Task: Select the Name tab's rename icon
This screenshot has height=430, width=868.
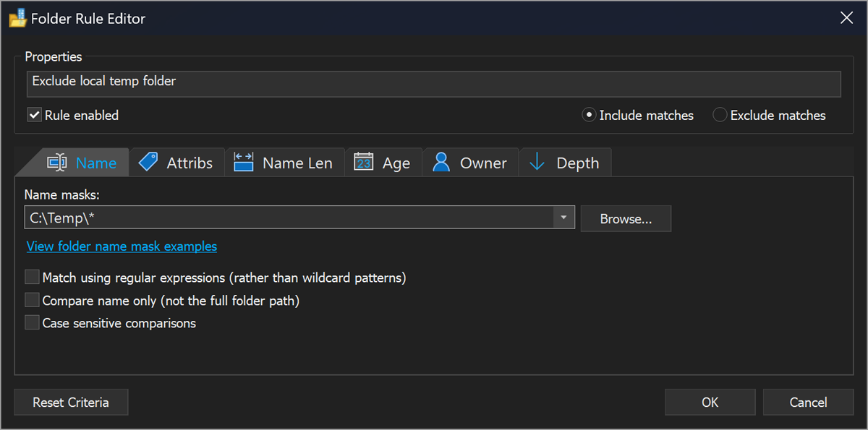Action: click(58, 162)
